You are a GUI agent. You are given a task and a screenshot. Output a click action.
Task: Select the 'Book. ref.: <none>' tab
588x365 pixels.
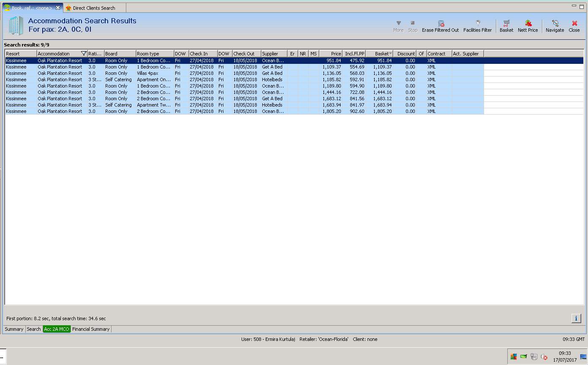pyautogui.click(x=32, y=8)
